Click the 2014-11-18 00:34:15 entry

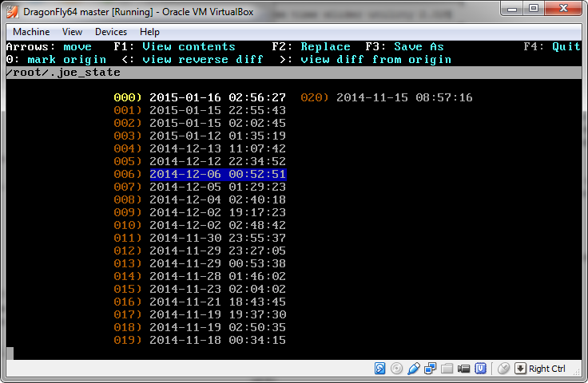tap(217, 340)
